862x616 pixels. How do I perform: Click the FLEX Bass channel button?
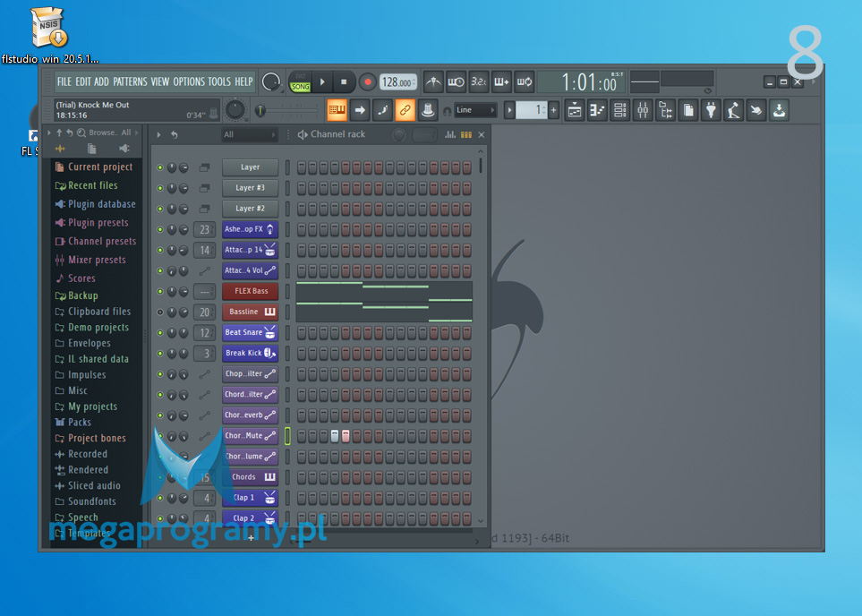click(251, 292)
